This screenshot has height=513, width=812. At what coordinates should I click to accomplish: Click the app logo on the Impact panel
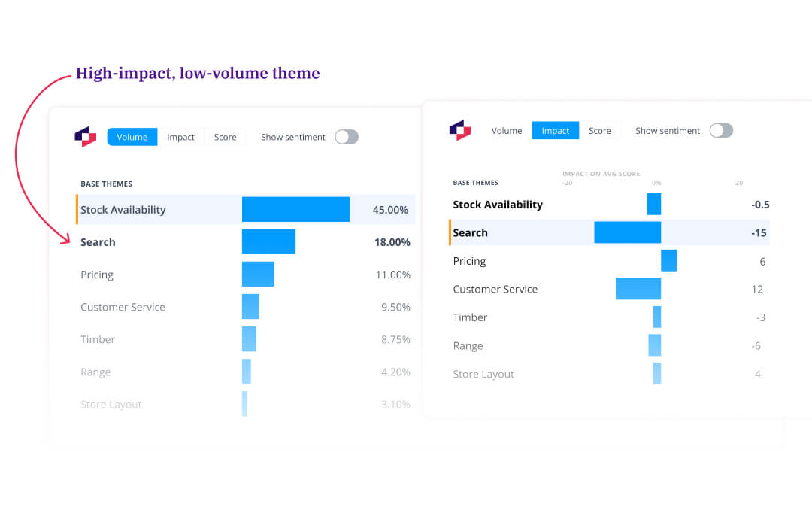pyautogui.click(x=461, y=129)
